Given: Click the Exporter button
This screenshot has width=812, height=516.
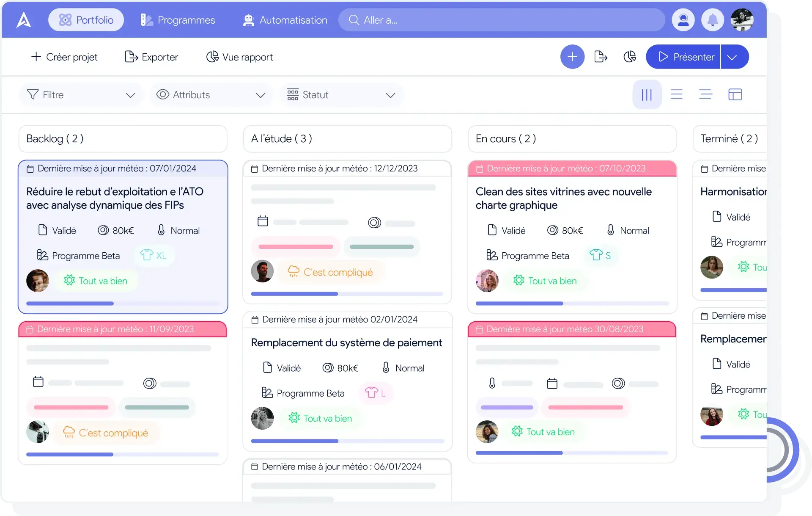Looking at the screenshot, I should coord(151,57).
